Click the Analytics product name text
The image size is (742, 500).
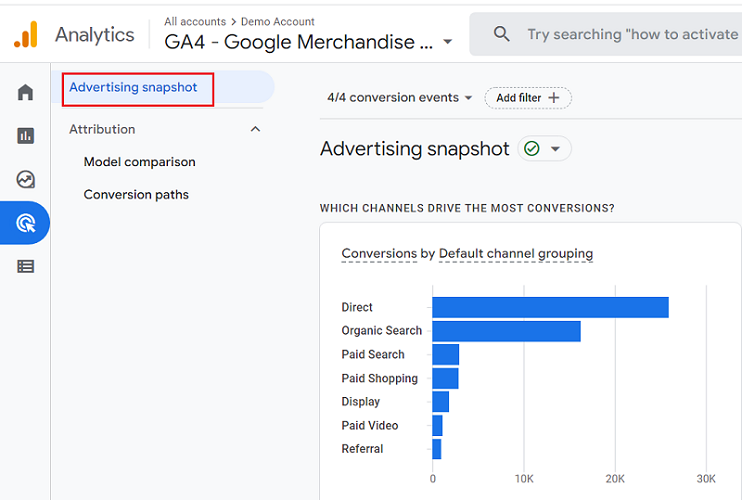click(x=95, y=35)
